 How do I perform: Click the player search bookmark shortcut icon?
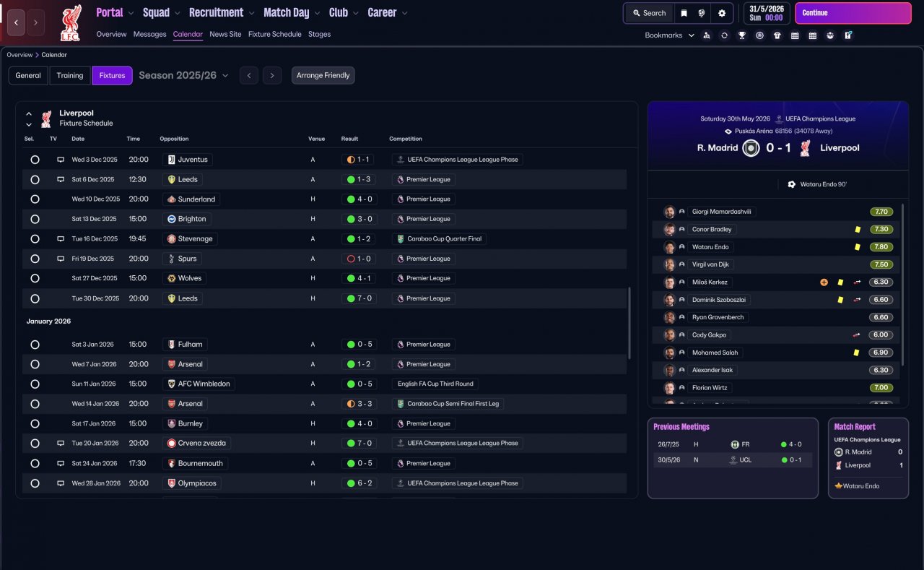[x=706, y=35]
